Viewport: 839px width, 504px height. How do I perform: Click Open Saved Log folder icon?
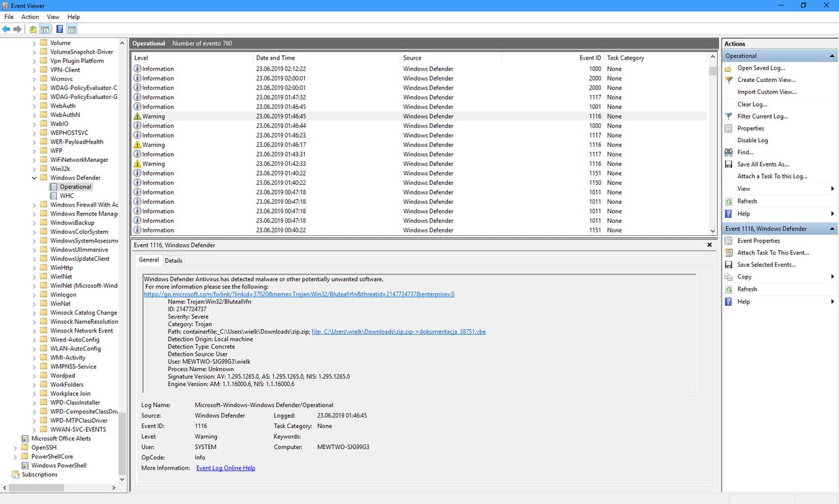728,68
